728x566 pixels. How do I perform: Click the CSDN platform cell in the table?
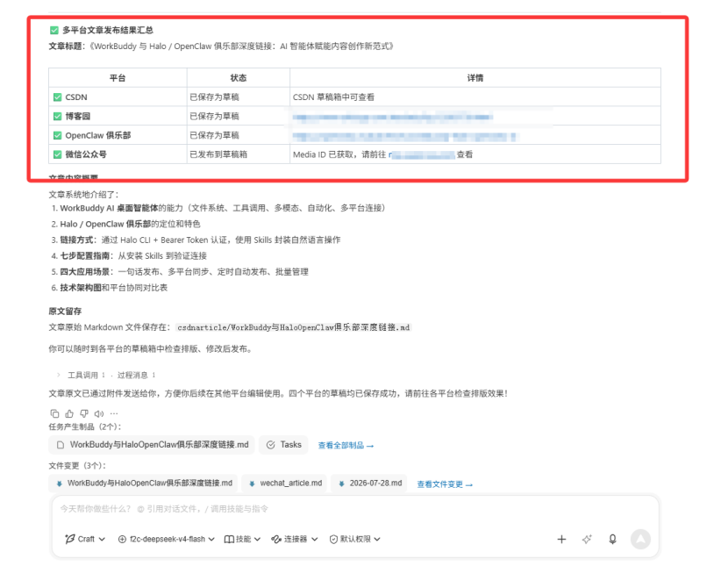(118, 97)
